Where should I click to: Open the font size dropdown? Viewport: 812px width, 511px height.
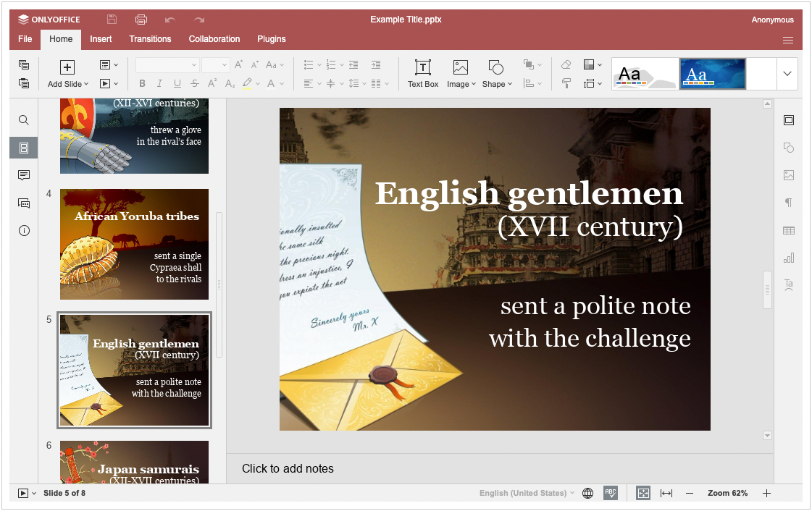pyautogui.click(x=225, y=64)
